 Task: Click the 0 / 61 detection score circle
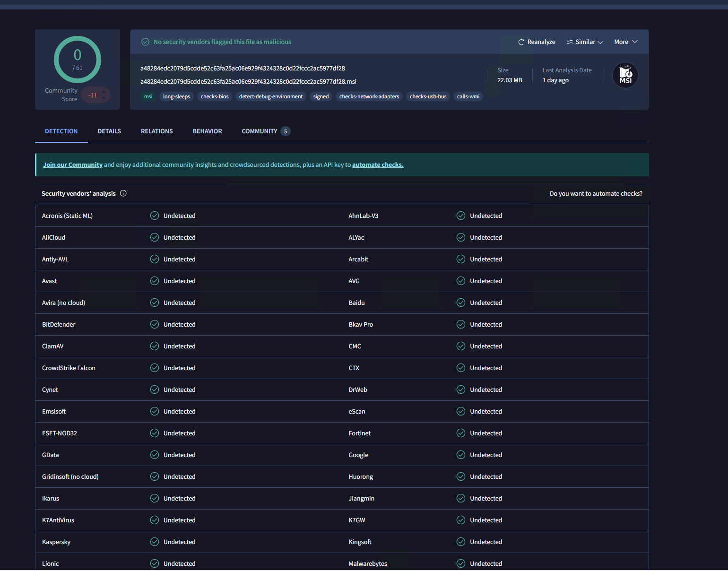[78, 60]
